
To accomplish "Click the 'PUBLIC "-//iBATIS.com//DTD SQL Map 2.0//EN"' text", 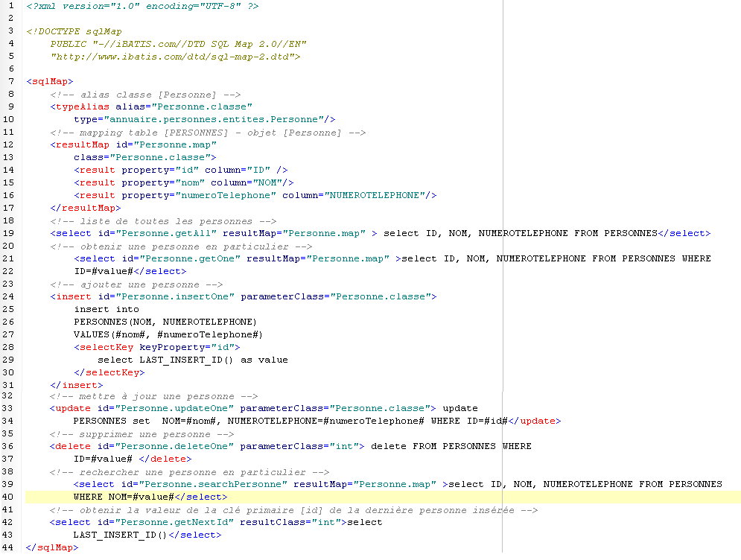I will [178, 44].
